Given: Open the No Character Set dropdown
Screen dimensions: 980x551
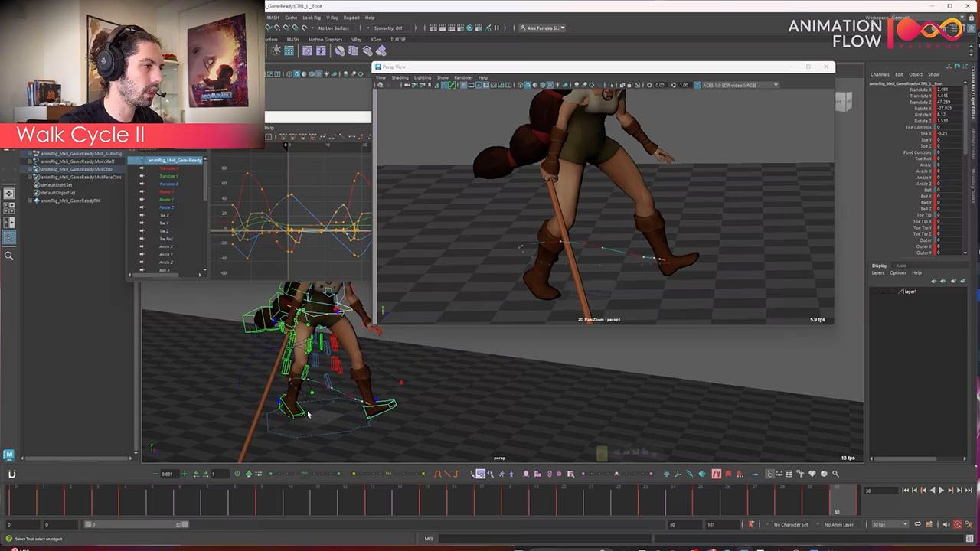Looking at the screenshot, I should click(x=792, y=525).
